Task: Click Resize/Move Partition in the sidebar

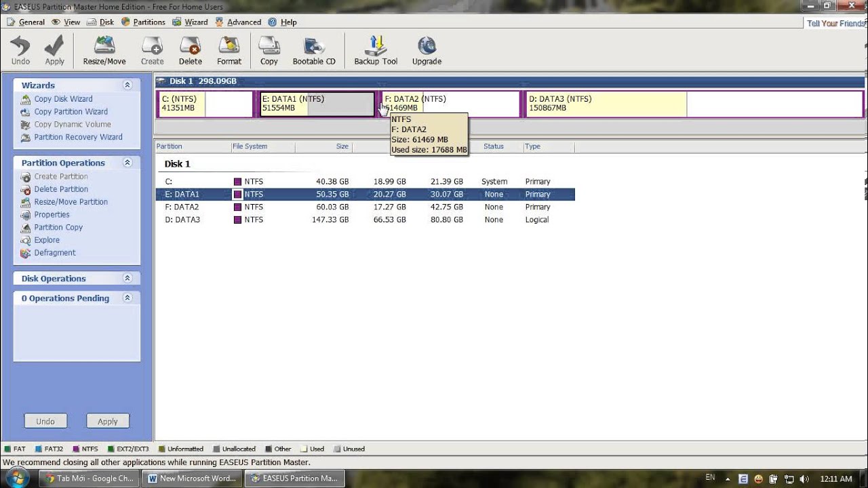Action: click(x=71, y=202)
